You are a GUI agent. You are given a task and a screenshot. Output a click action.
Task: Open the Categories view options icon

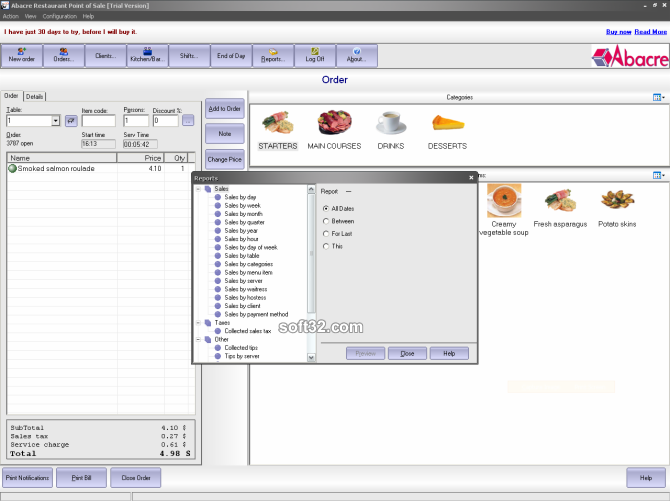658,97
